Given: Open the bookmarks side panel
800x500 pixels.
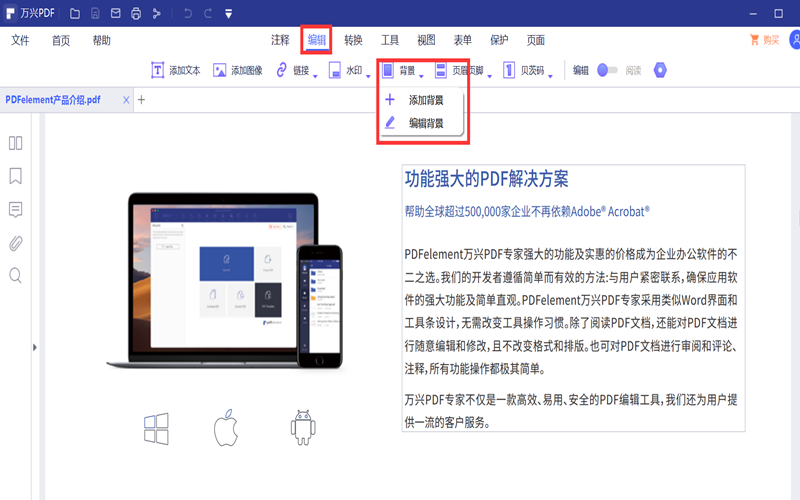Looking at the screenshot, I should [x=15, y=176].
